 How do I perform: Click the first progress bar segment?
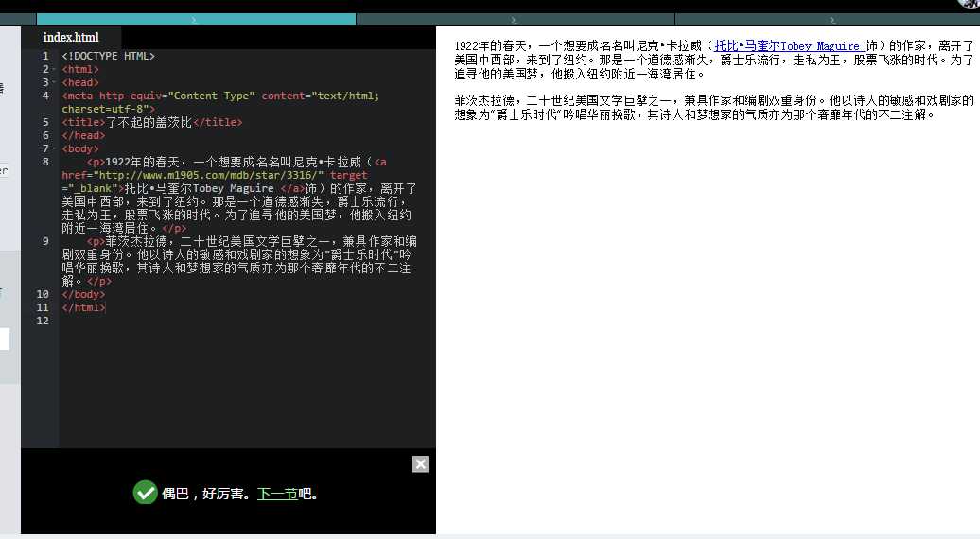[196, 19]
